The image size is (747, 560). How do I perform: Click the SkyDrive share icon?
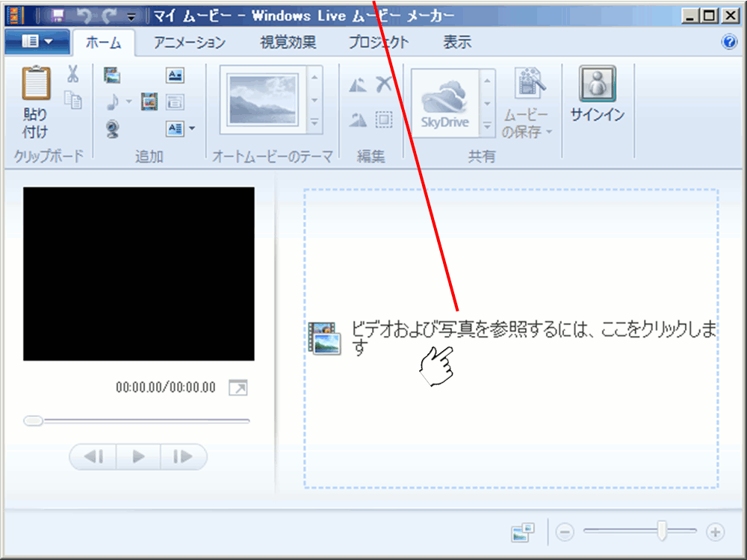tap(444, 102)
